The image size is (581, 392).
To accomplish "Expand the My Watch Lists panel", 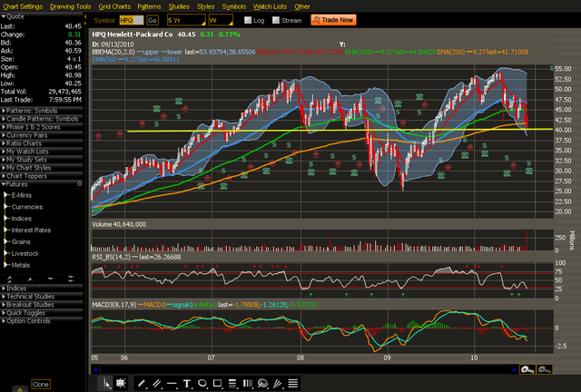I will pos(42,152).
